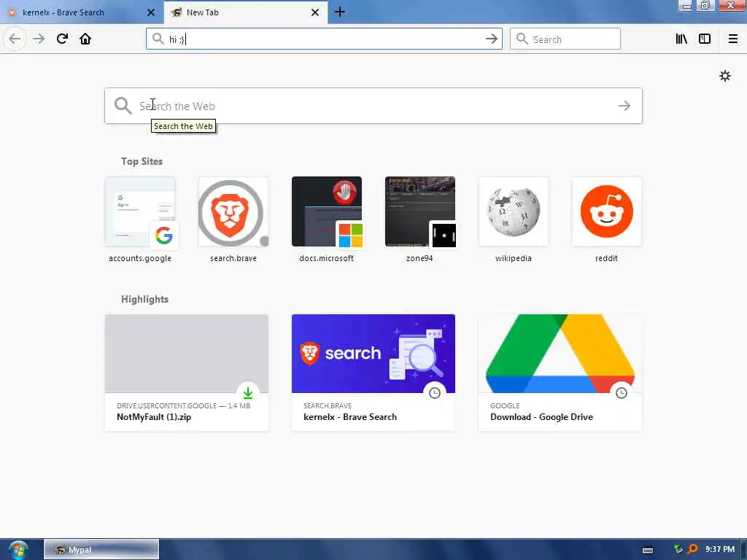Screen dimensions: 747x560
Task: Click the address bar containing 'hi'
Action: click(324, 39)
